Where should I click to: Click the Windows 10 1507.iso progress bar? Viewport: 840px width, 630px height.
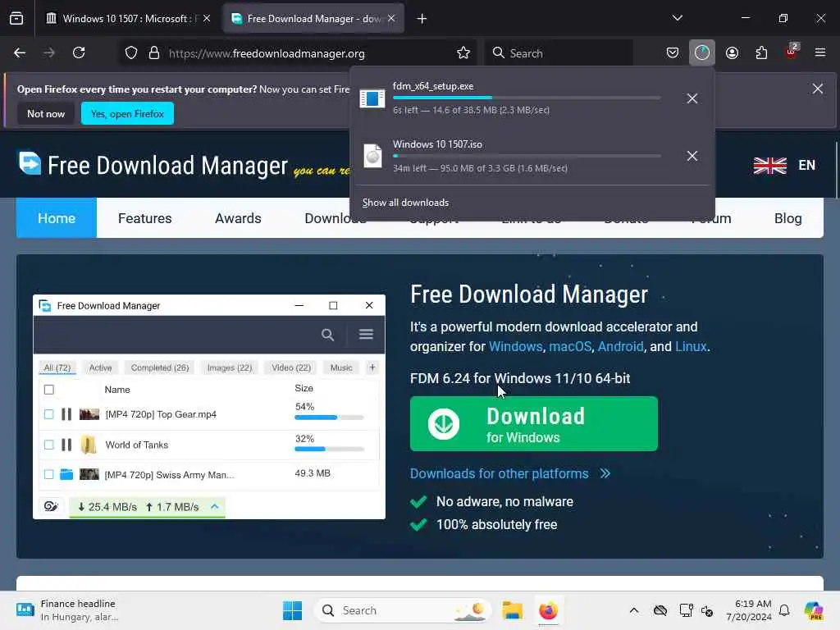(x=527, y=156)
